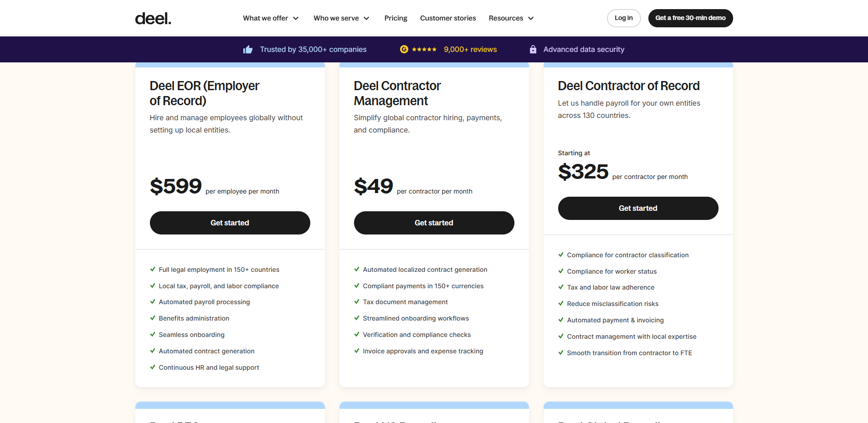Click the five-star rating icons
This screenshot has width=868, height=423.
tap(424, 49)
